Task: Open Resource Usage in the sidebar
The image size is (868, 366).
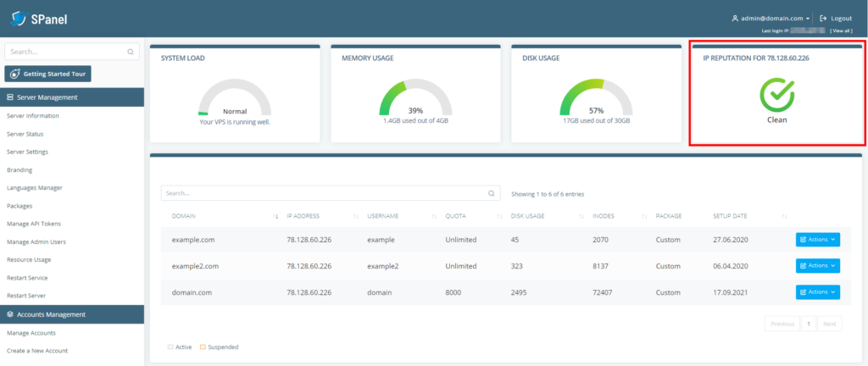Action: point(29,259)
